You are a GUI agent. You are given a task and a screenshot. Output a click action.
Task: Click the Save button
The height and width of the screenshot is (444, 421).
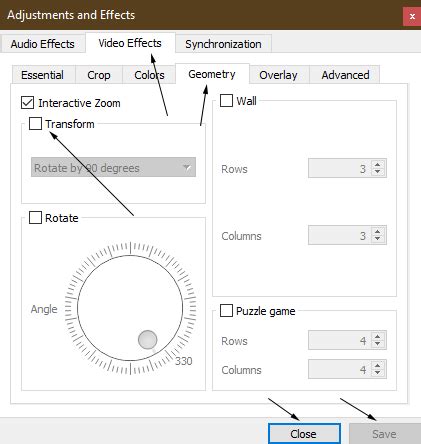point(384,434)
